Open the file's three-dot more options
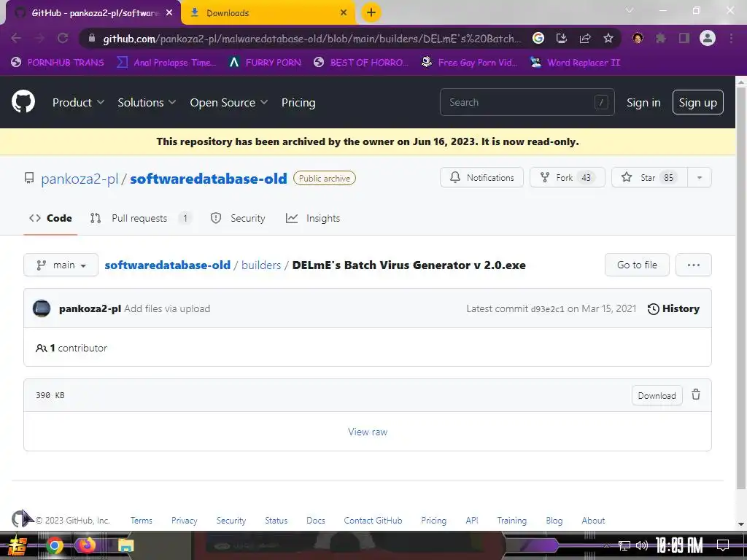 coord(694,265)
